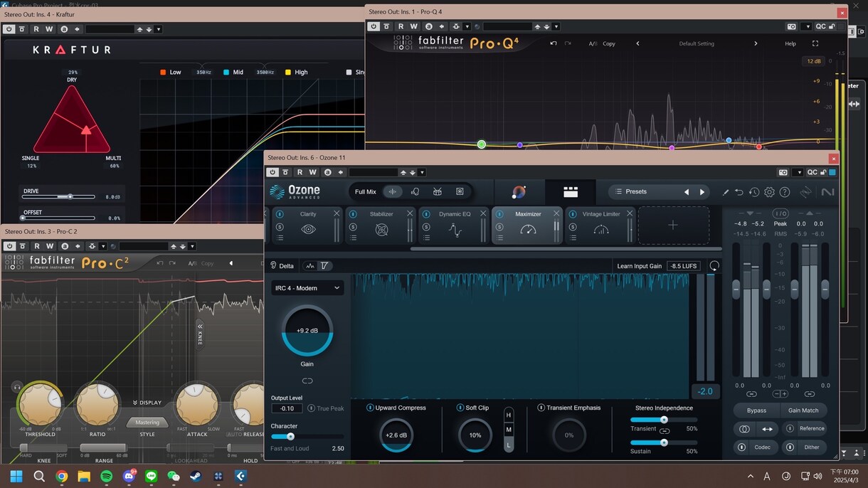
Task: Click the Ozone Bypass button
Action: tap(756, 410)
